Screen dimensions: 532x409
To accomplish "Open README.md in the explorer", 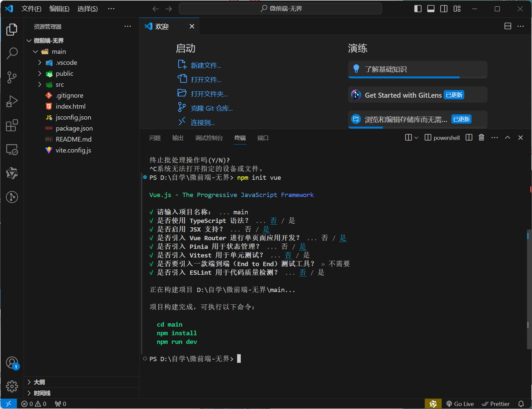I will (73, 139).
